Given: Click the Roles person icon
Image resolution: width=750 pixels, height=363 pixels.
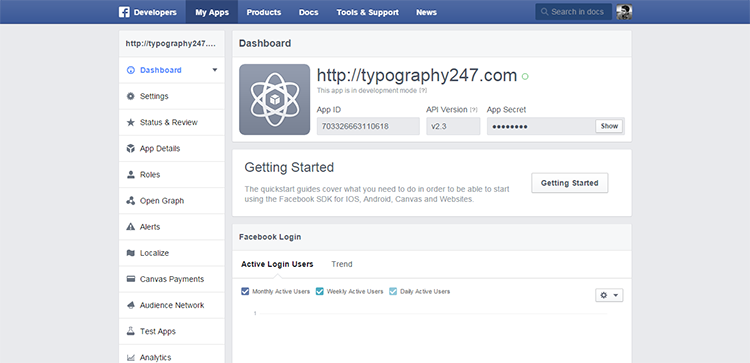Looking at the screenshot, I should point(131,175).
